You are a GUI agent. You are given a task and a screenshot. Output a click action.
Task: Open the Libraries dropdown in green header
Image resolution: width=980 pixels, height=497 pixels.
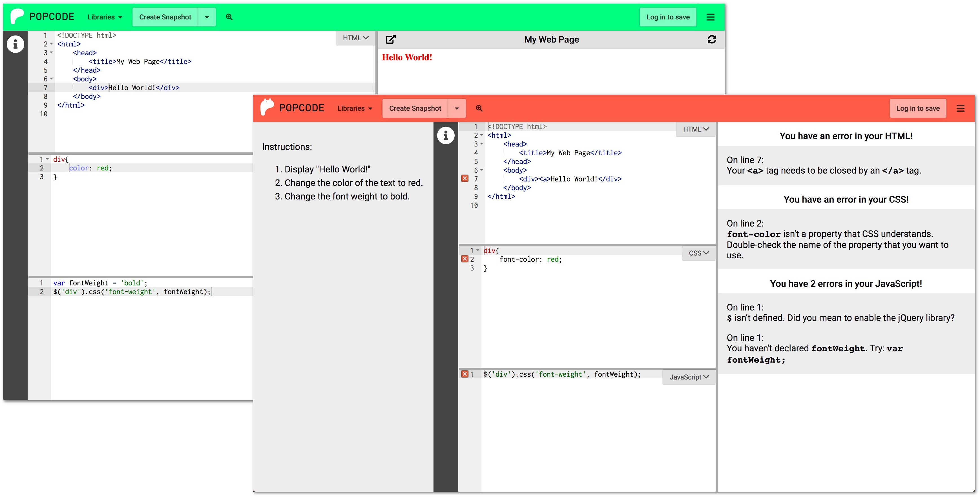105,17
